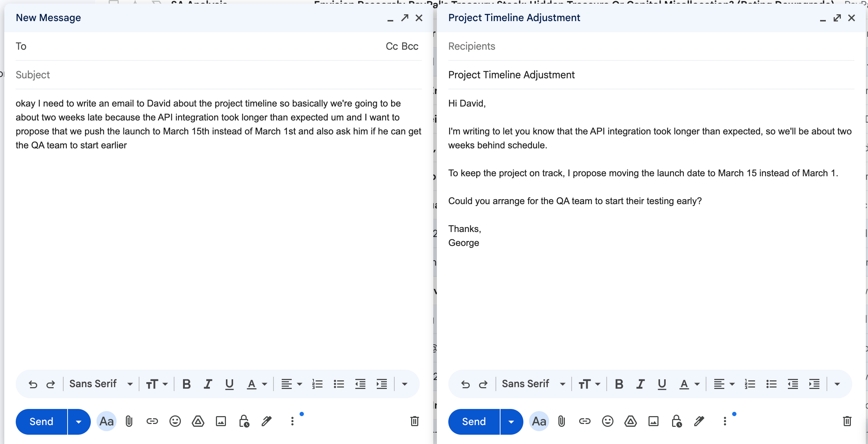Discard the New Message draft with trash icon
Viewport: 868px width, 444px height.
coord(414,421)
